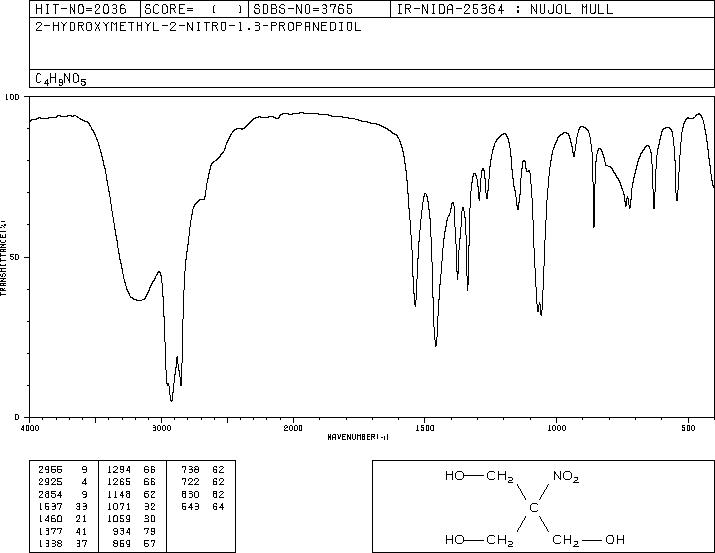
Task: Select peak table entry 1148
Action: (x=119, y=494)
